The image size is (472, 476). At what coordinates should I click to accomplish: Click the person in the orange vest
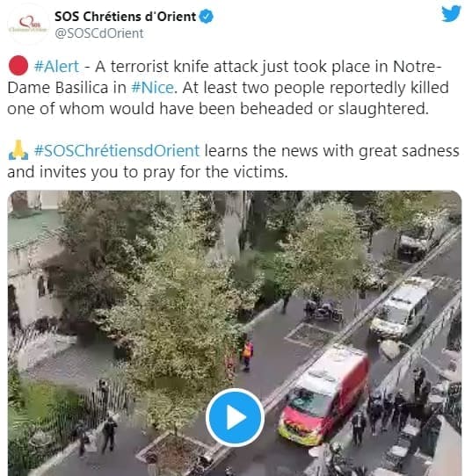click(247, 355)
